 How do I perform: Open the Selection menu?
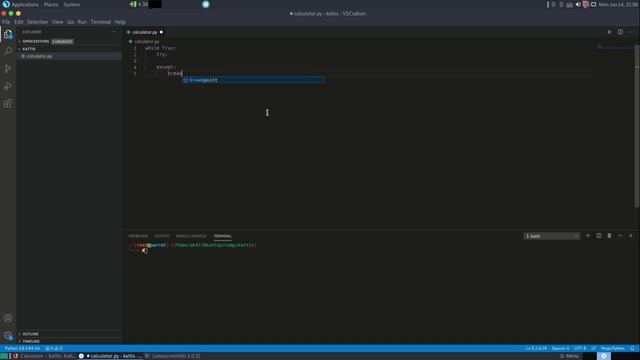[38, 22]
